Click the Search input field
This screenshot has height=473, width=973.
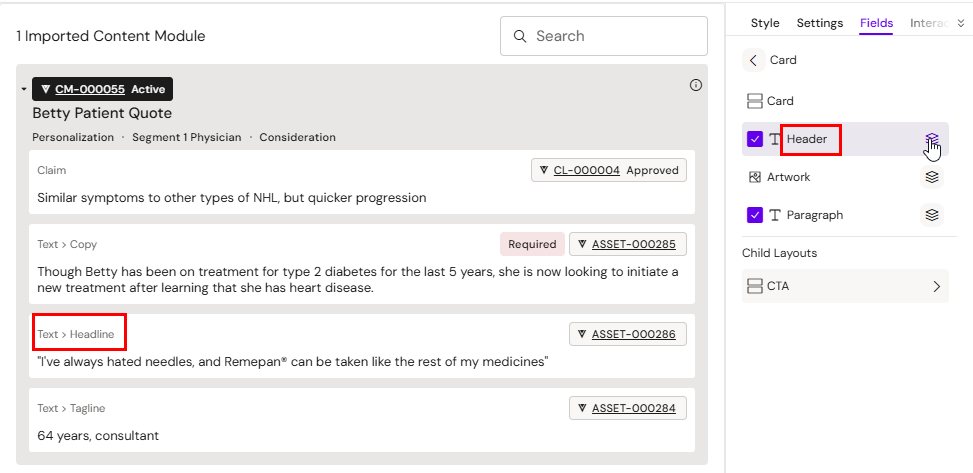pyautogui.click(x=615, y=36)
